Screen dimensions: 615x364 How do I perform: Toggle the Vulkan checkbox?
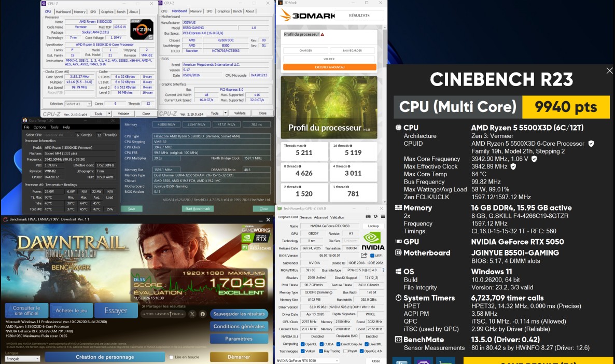[x=302, y=351]
